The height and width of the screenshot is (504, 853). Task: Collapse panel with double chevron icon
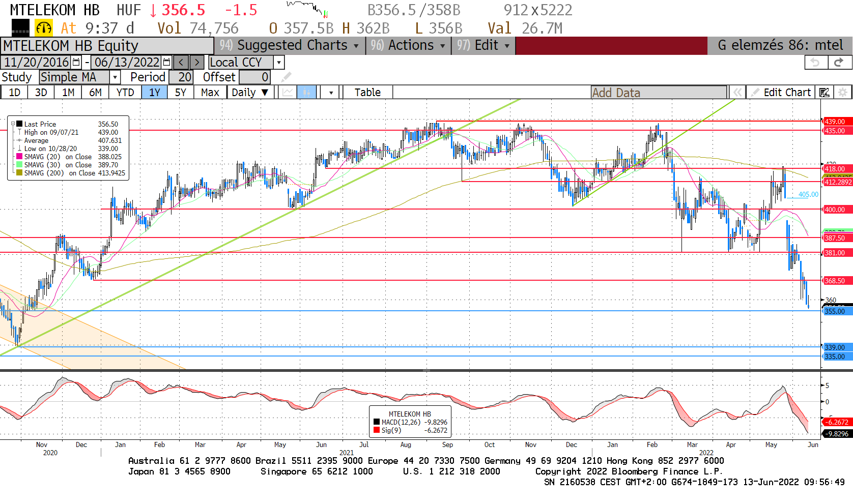pyautogui.click(x=737, y=92)
